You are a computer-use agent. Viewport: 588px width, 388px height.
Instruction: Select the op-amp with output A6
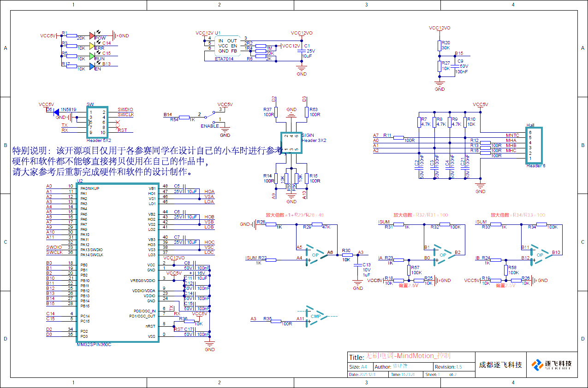[x=317, y=254]
